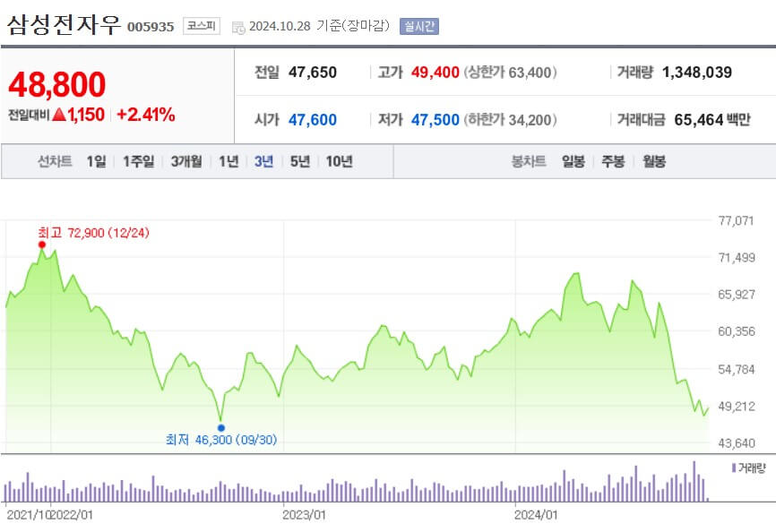The height and width of the screenshot is (532, 776).
Task: Click the 77,071 y-axis label
Action: 736,220
